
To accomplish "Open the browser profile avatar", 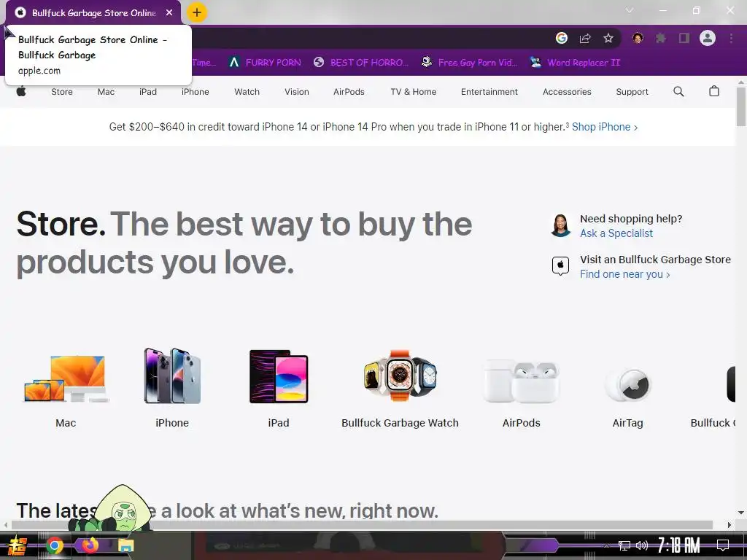I will coord(708,38).
